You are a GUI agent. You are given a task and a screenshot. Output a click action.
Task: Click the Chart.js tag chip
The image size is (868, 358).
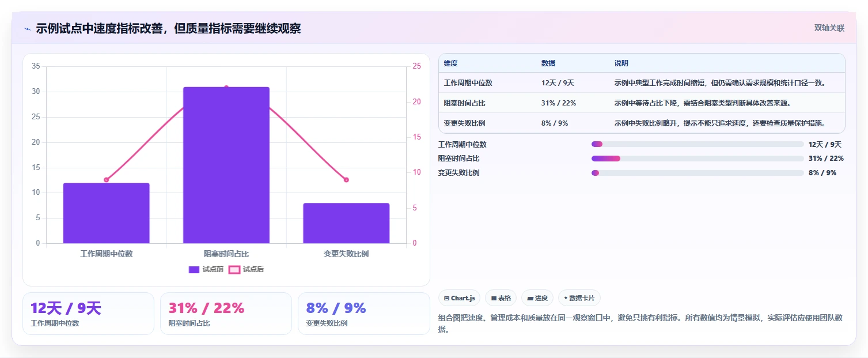[x=460, y=298]
